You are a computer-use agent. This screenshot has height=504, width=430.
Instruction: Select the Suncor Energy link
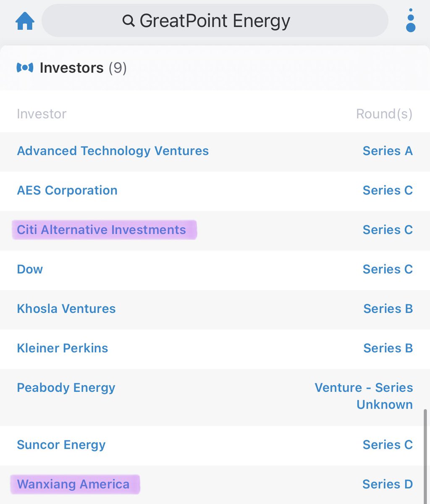point(61,445)
